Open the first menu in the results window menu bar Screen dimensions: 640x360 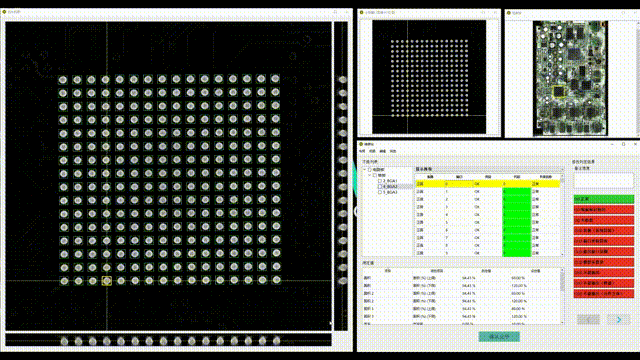click(362, 151)
